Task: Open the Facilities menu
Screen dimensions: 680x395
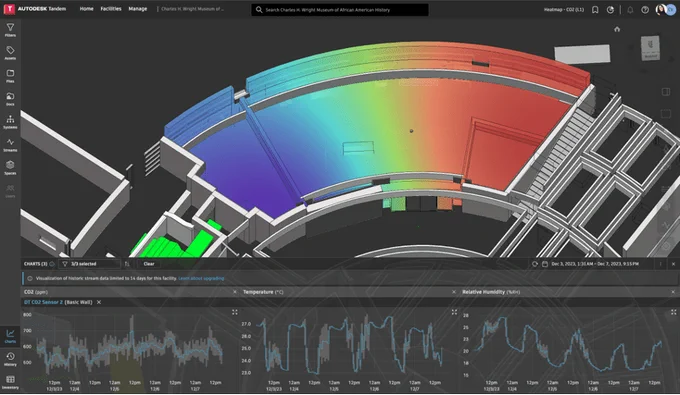Action: (111, 9)
